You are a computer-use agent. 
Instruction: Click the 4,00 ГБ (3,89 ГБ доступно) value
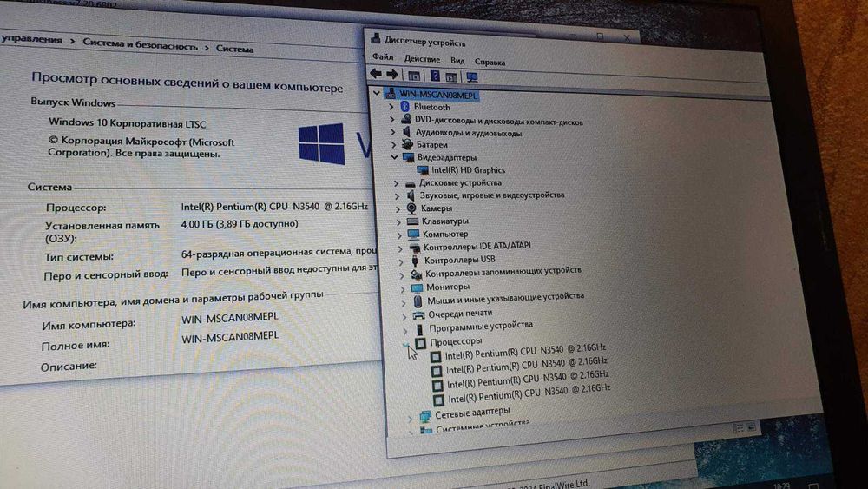pos(240,224)
